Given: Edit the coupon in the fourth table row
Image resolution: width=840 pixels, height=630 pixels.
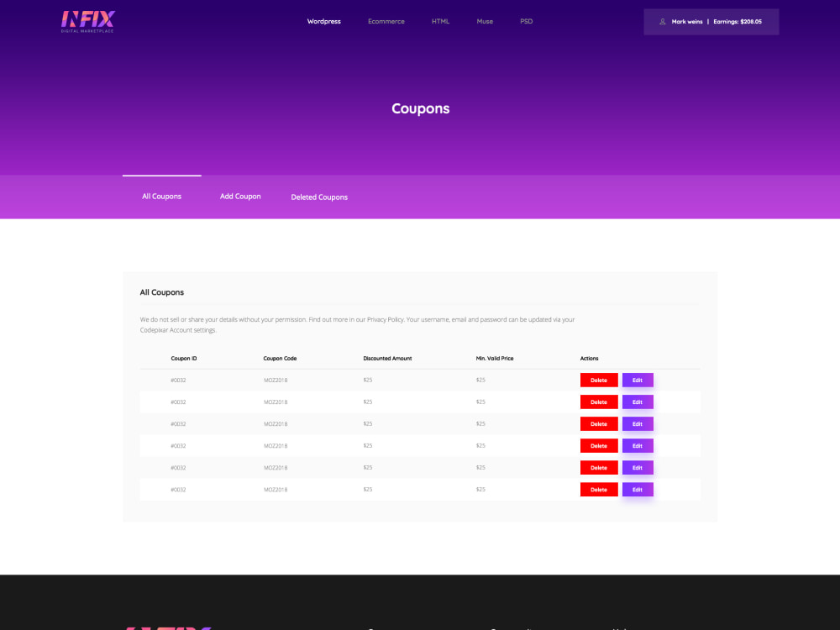Looking at the screenshot, I should point(637,446).
